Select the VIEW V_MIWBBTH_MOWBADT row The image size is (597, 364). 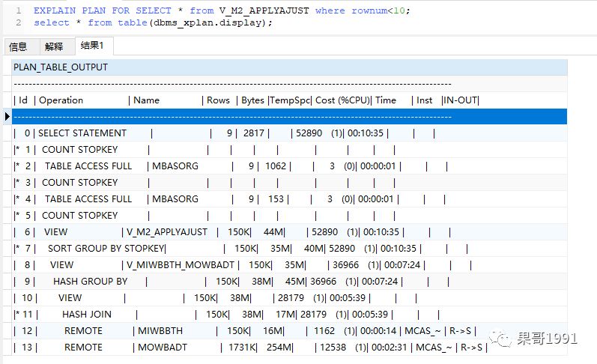[289, 264]
